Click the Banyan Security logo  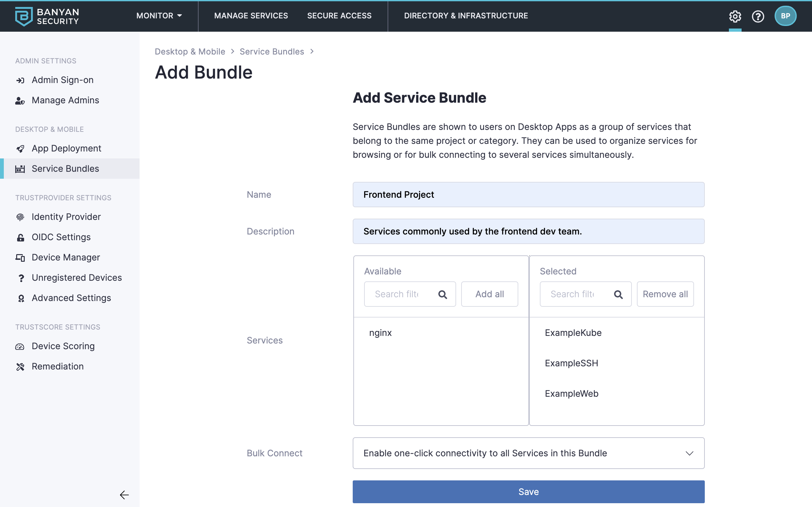coord(47,16)
